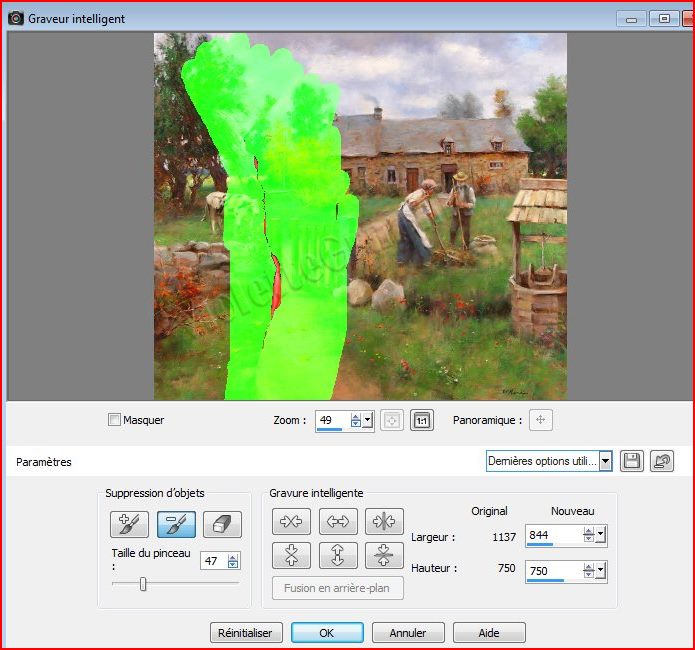Select the Preserve brush tool

127,523
